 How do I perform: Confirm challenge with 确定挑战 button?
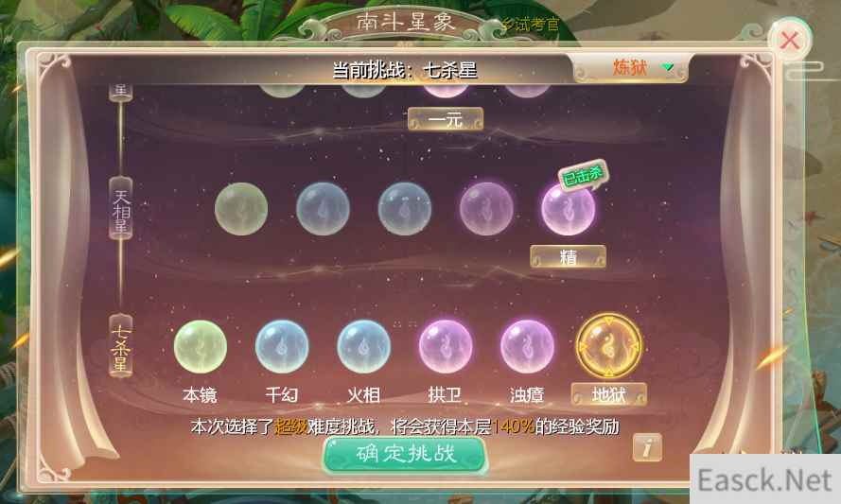point(405,455)
